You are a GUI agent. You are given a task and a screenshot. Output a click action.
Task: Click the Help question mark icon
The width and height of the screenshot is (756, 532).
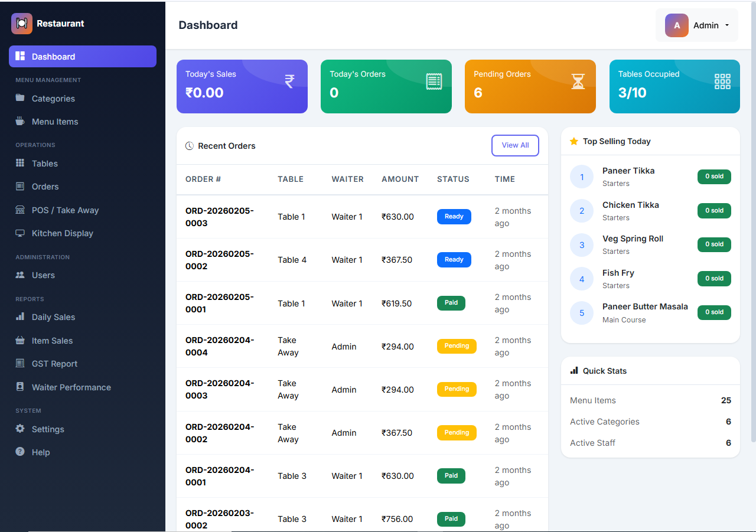point(20,452)
